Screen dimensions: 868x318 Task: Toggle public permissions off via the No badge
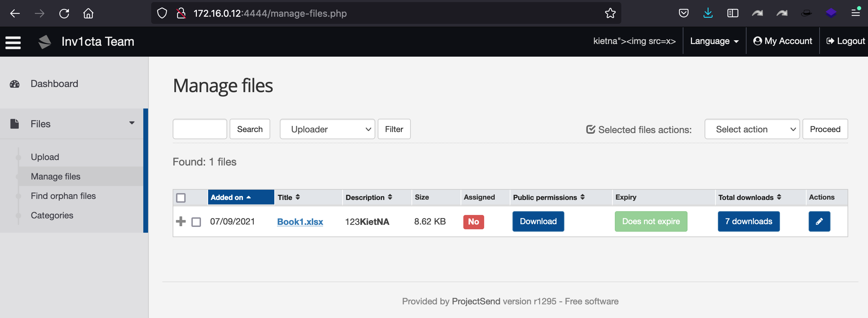474,221
